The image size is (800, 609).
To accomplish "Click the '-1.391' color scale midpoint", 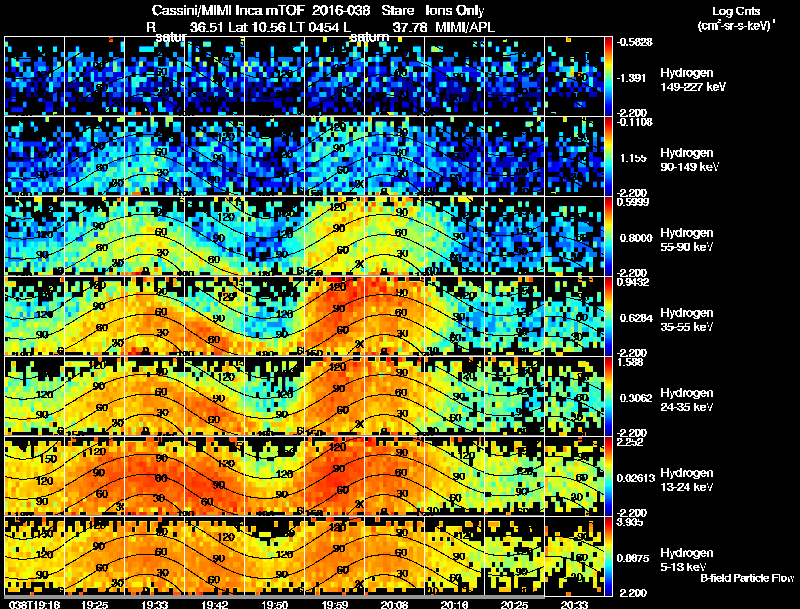I will 632,78.
